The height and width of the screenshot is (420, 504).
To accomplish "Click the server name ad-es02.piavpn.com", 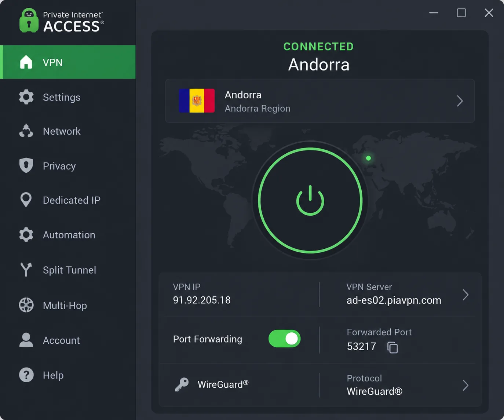I will [394, 300].
